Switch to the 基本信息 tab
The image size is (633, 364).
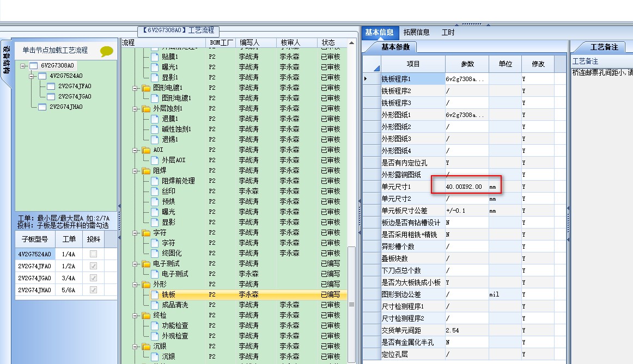380,32
